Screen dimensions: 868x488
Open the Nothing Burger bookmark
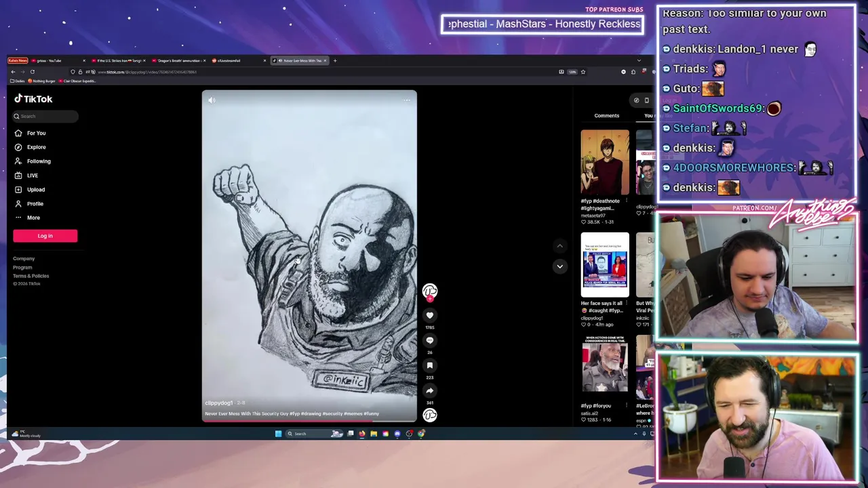(x=42, y=81)
